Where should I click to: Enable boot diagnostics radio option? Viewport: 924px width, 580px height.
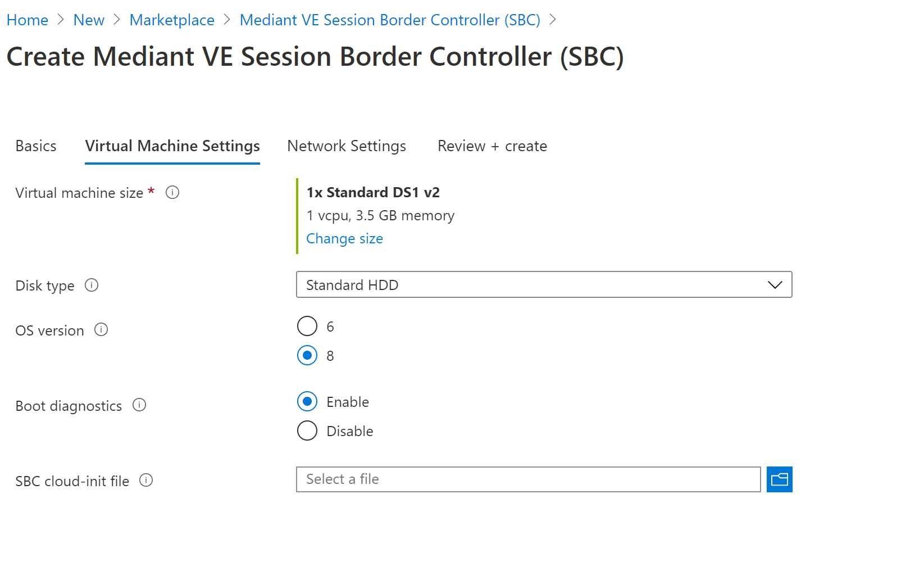307,401
